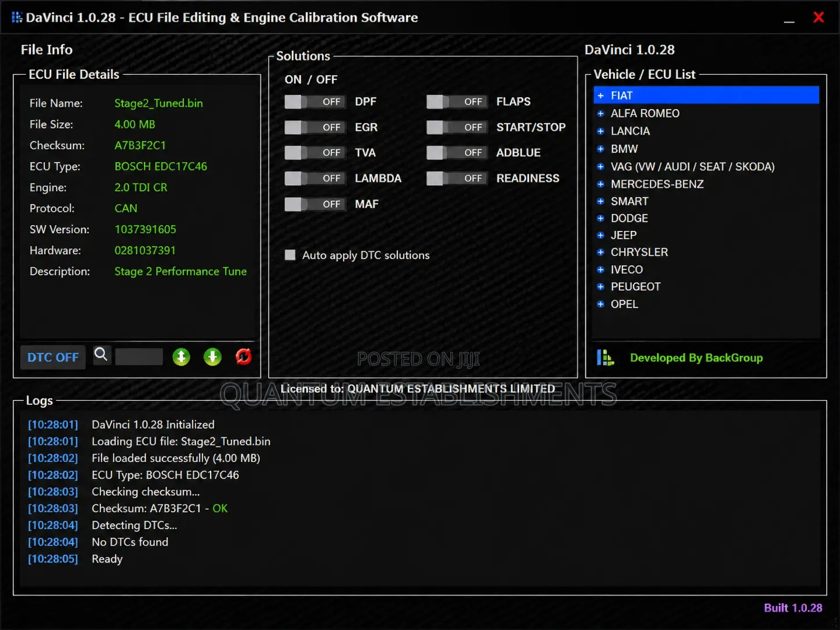840x630 pixels.
Task: Click the red refresh icon
Action: (x=244, y=356)
